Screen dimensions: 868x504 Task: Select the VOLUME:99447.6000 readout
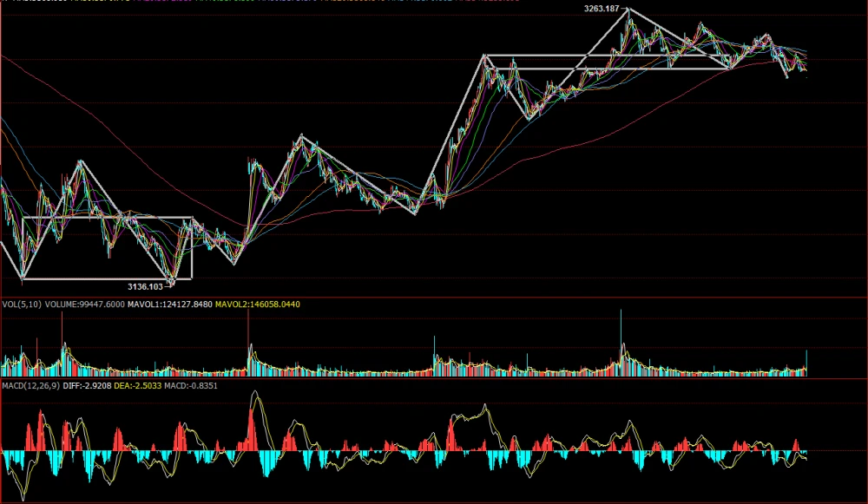pos(80,304)
